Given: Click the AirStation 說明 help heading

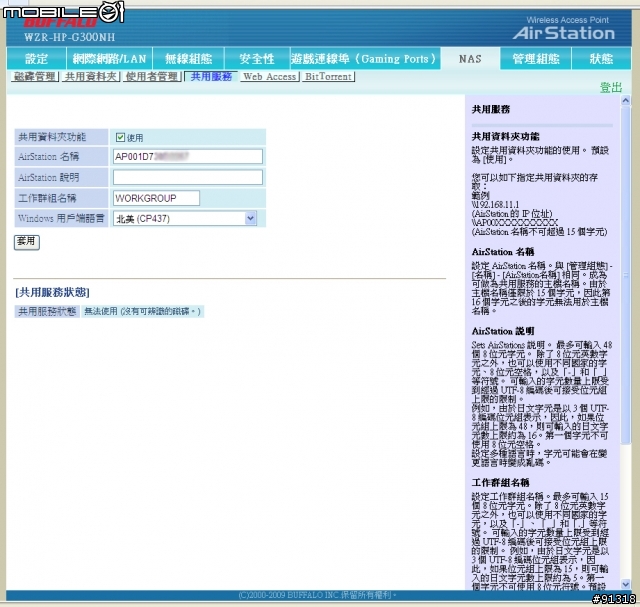Looking at the screenshot, I should 503,331.
